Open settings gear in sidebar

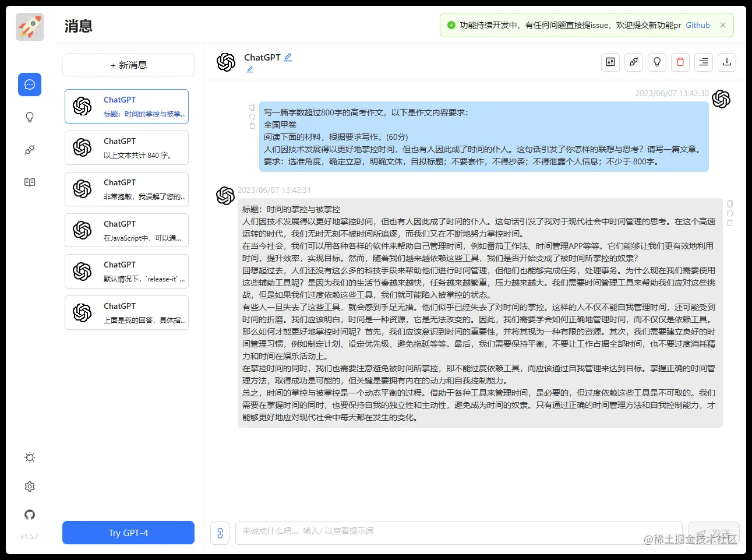point(30,487)
